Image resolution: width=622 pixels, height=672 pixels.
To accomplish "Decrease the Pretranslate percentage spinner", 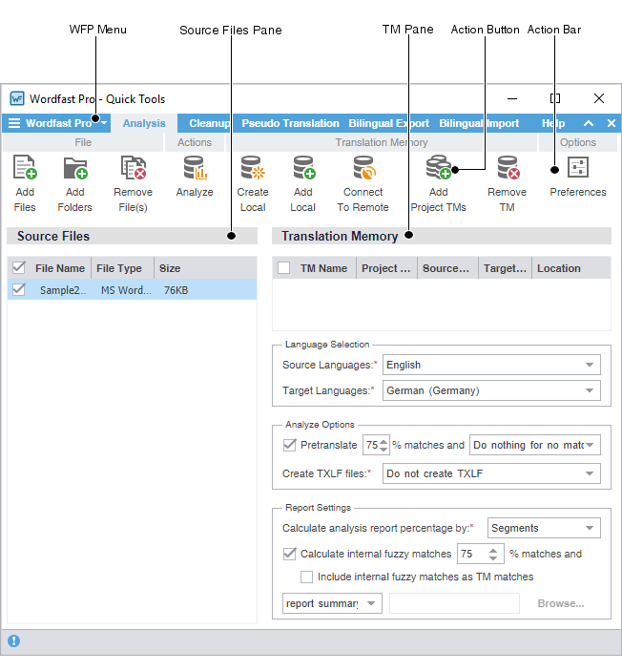I will coord(384,450).
